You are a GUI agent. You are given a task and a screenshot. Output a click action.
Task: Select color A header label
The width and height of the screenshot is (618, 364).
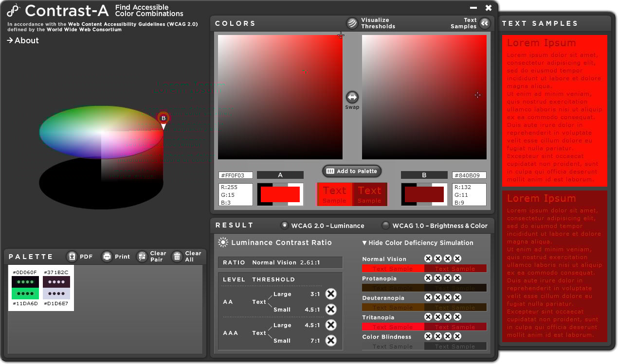[280, 175]
